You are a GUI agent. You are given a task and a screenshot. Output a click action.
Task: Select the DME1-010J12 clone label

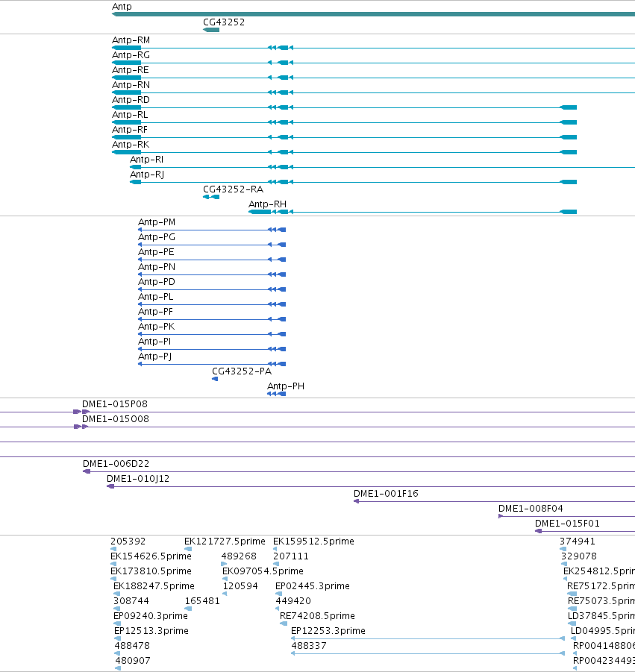pos(138,479)
